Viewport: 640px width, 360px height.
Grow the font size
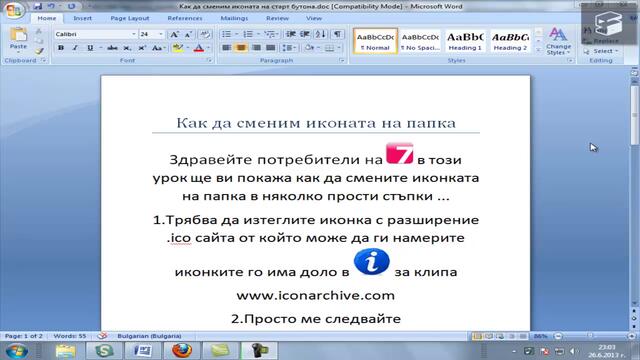pyautogui.click(x=174, y=34)
